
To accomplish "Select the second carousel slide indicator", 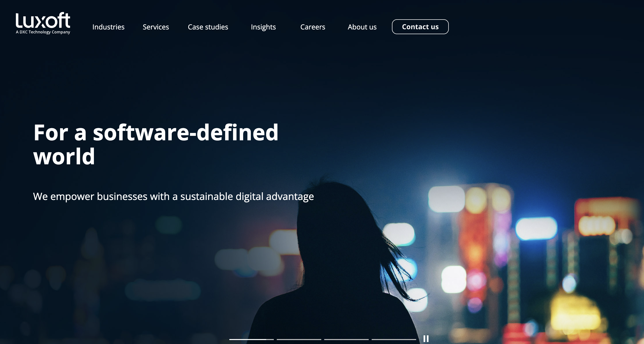I will (299, 339).
